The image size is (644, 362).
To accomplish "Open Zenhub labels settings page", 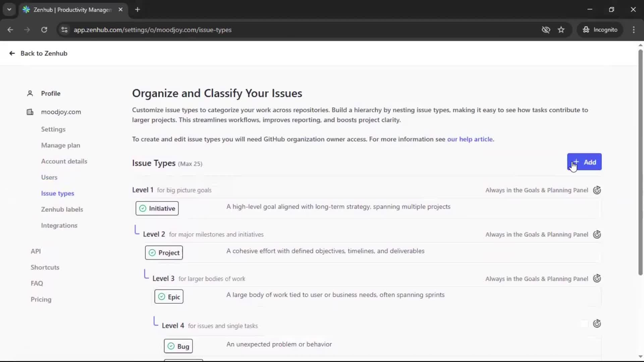I will pos(62,209).
